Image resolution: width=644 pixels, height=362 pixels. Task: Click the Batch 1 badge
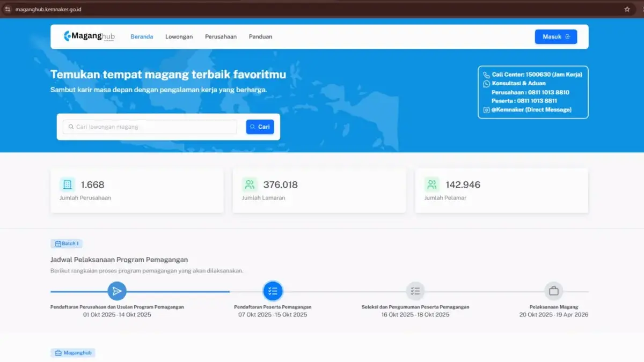point(67,243)
